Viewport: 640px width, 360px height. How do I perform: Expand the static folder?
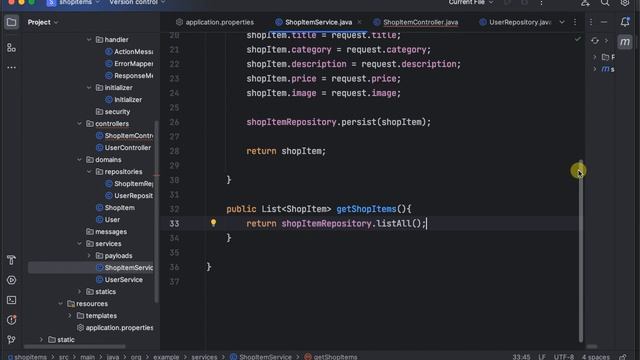(41, 340)
